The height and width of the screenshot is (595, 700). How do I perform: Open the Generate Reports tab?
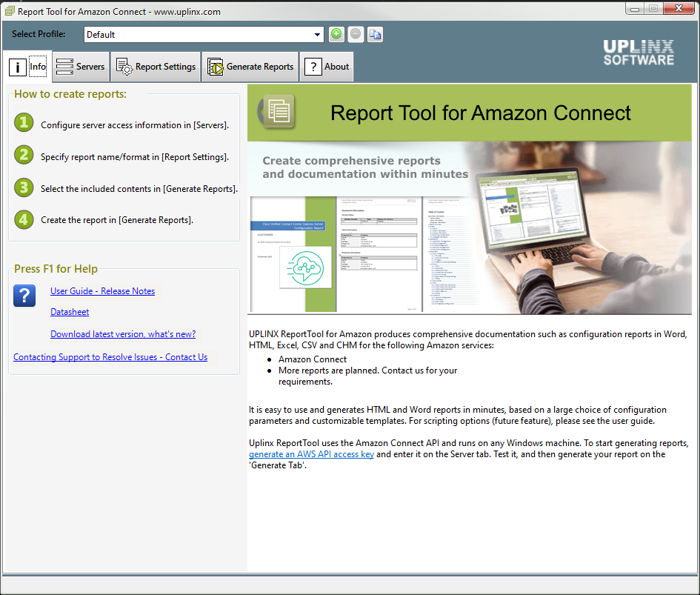coord(250,67)
